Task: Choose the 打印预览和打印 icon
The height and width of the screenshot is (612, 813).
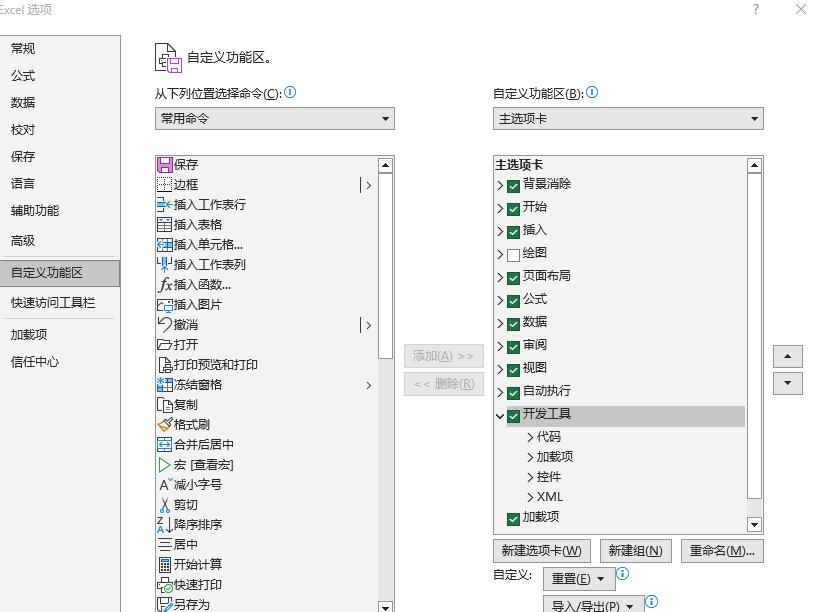Action: pyautogui.click(x=164, y=365)
